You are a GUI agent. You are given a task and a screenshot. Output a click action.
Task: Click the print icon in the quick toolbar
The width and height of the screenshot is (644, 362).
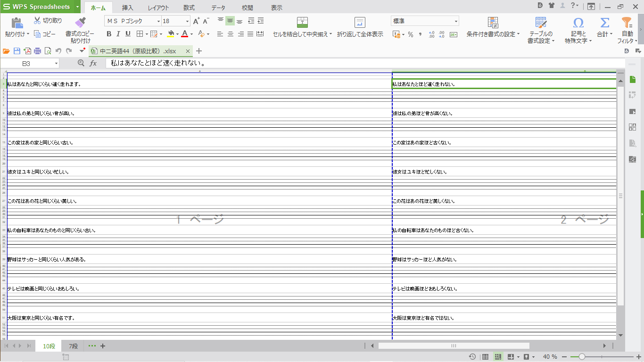(x=38, y=51)
